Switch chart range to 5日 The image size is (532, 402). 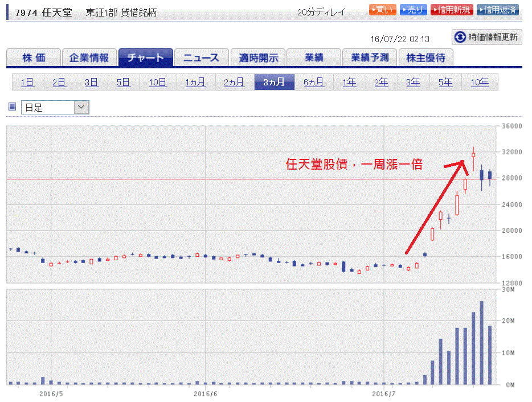[124, 82]
